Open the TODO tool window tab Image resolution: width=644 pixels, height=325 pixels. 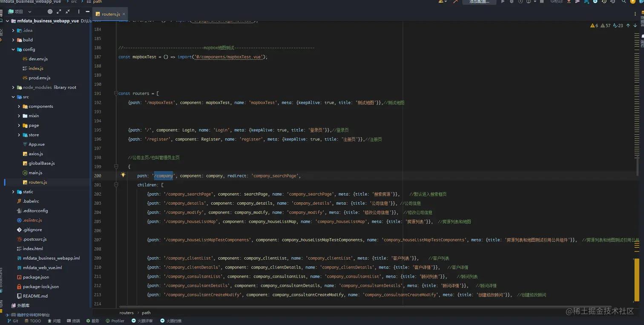33,321
